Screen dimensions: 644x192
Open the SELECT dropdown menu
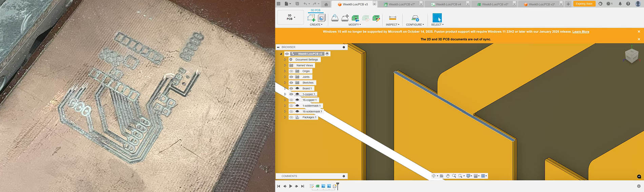pos(437,25)
